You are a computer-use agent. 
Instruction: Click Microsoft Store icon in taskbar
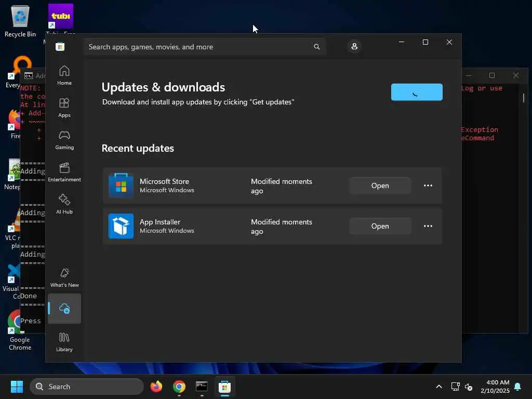coord(224,387)
